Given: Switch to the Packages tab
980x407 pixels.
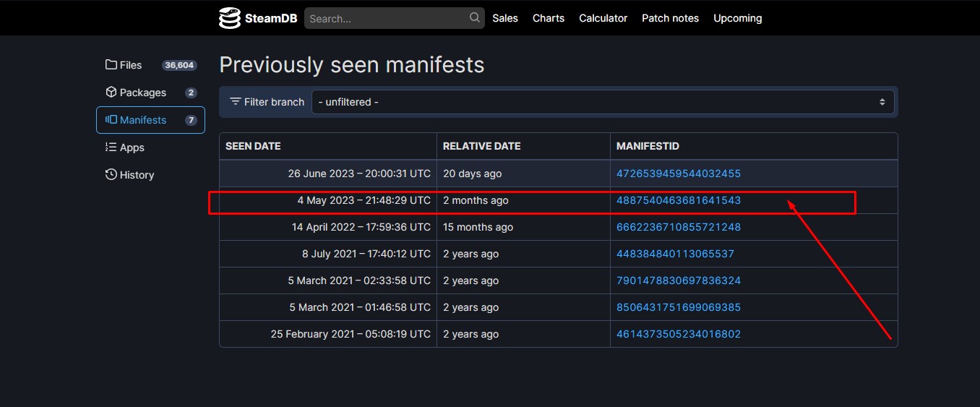Looking at the screenshot, I should pyautogui.click(x=150, y=93).
